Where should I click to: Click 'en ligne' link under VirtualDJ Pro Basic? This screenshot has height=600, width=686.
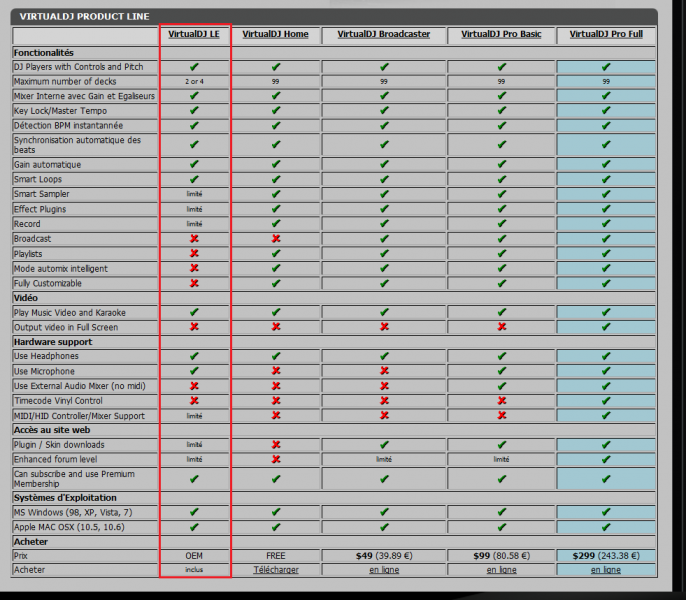(501, 570)
